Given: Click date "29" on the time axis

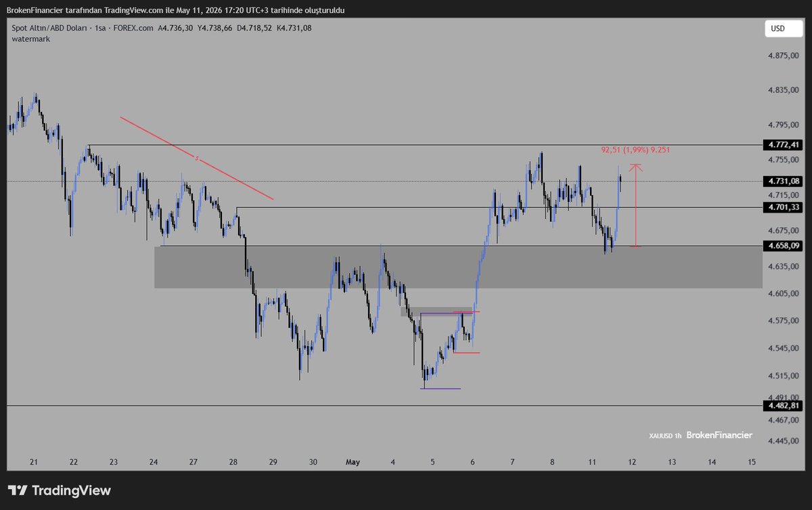Looking at the screenshot, I should 273,462.
